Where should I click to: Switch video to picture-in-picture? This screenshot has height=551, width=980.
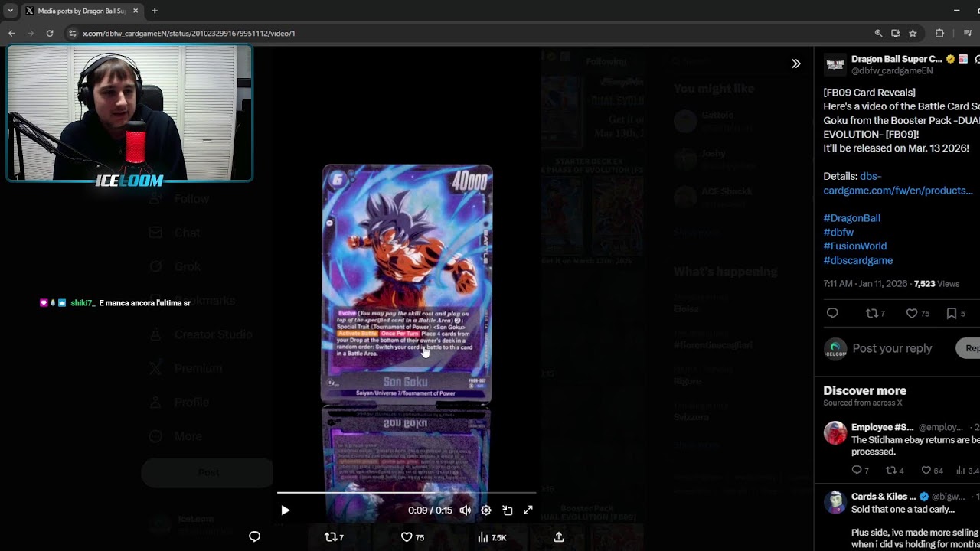point(507,510)
